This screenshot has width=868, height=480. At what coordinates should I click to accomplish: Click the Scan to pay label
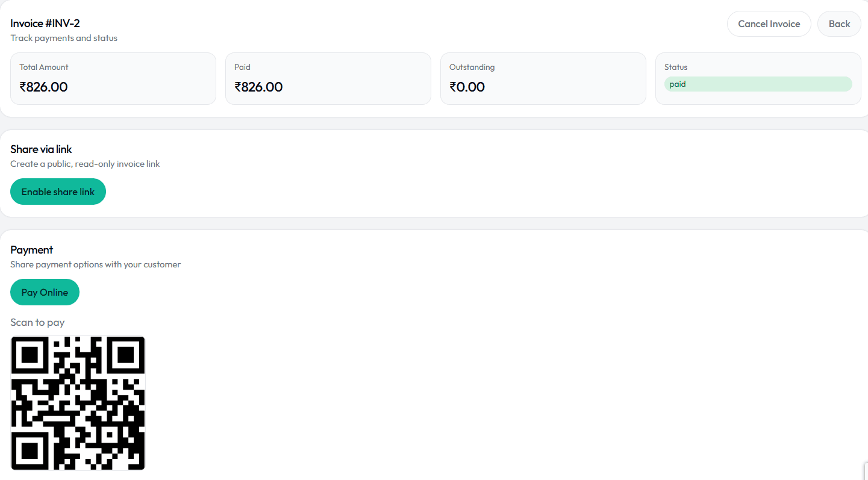[37, 322]
